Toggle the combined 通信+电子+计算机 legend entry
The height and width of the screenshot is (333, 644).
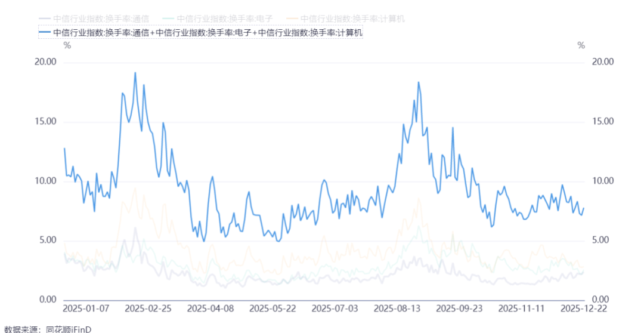point(201,33)
